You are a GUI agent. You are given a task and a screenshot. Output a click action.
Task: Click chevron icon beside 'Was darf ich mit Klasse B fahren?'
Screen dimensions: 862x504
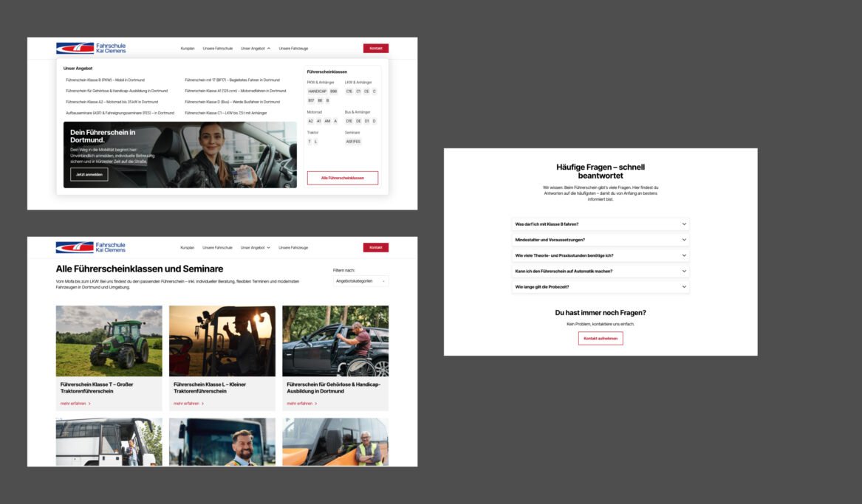tap(684, 224)
